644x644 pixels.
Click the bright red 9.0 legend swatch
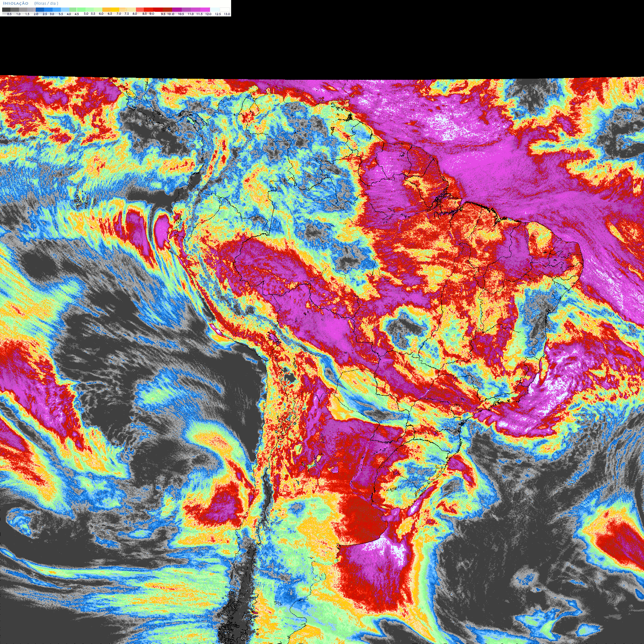click(x=148, y=10)
